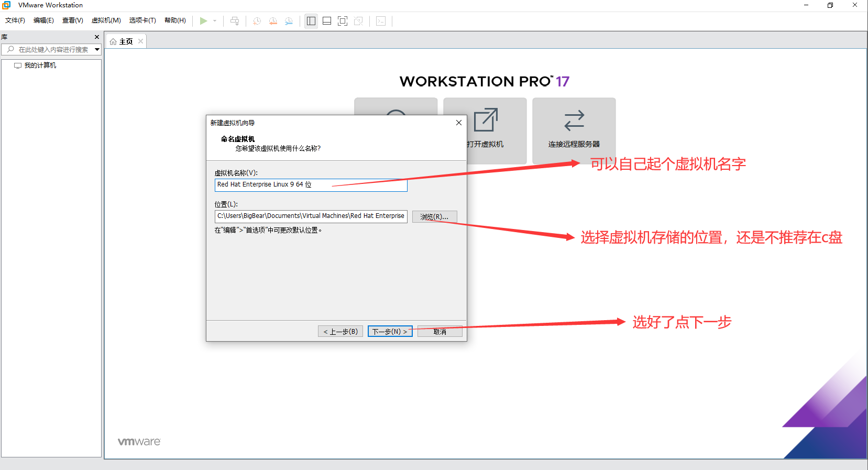
Task: Toggle the thumbnail bar view icon
Action: (x=327, y=21)
